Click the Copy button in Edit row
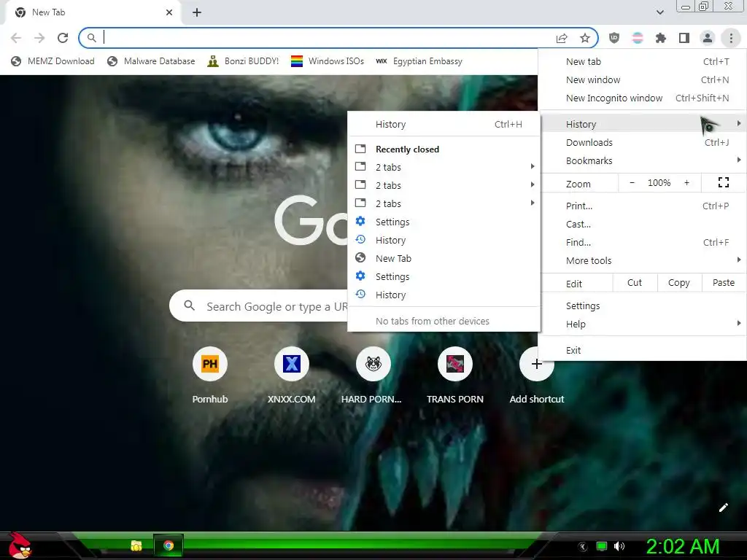The height and width of the screenshot is (560, 747). [x=679, y=282]
